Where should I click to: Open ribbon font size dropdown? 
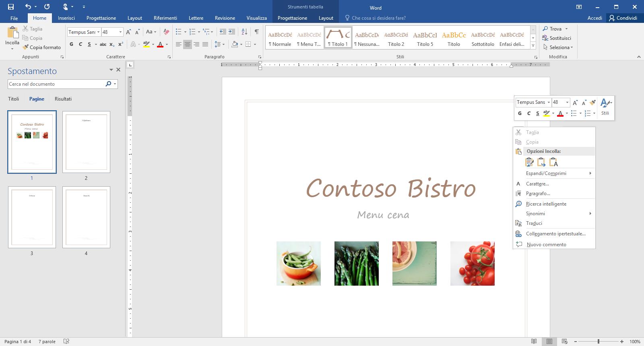click(x=120, y=32)
